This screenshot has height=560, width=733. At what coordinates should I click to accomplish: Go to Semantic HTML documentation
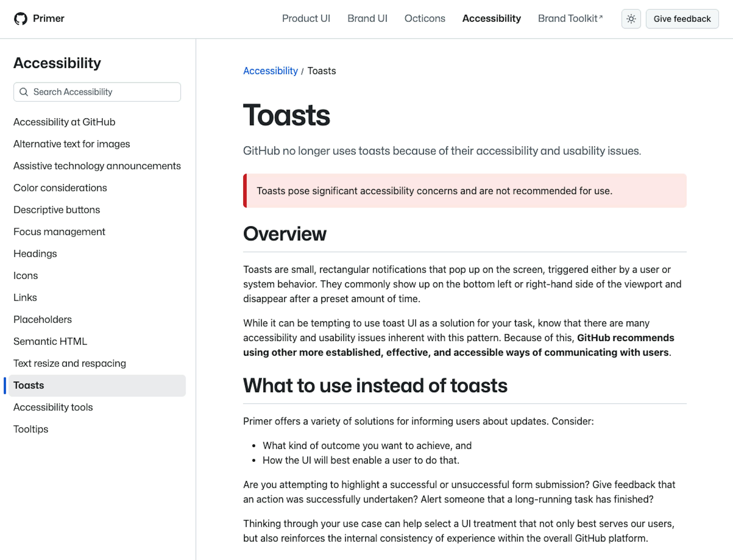[x=50, y=341]
